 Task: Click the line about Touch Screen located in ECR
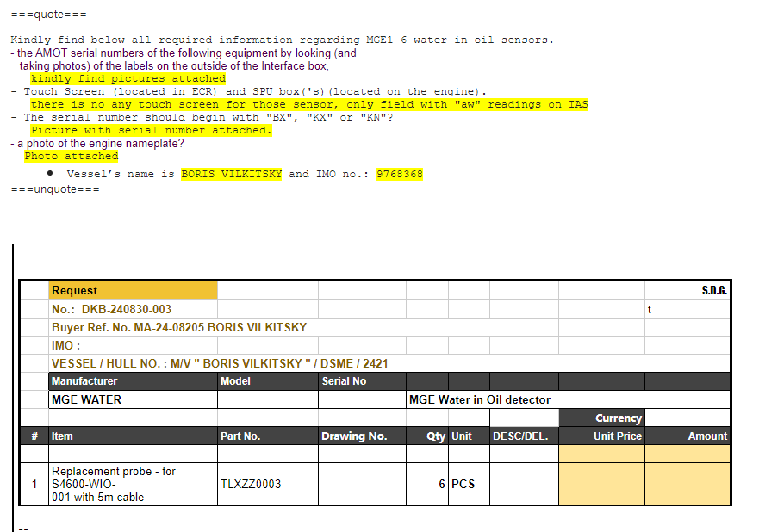click(249, 91)
